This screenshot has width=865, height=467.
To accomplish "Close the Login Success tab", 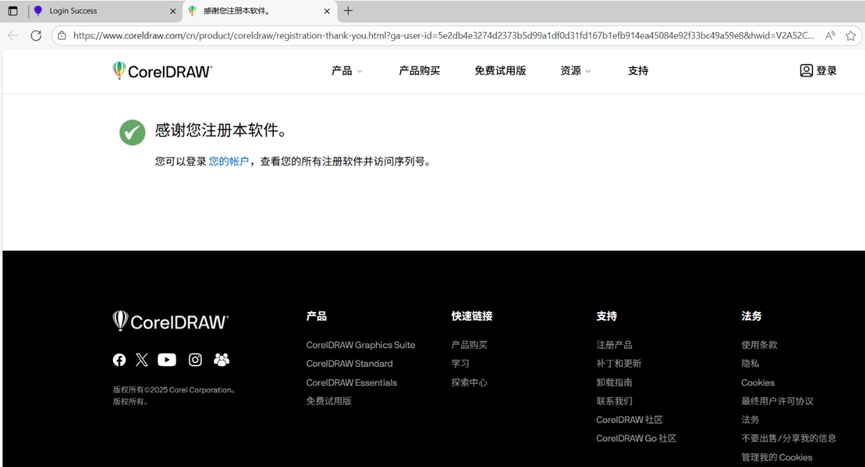I will (172, 11).
